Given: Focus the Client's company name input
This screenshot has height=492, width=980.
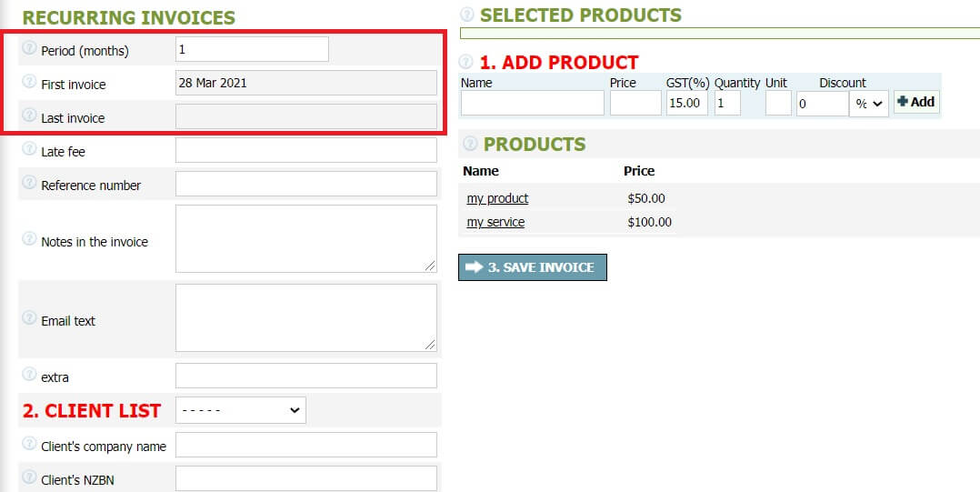Looking at the screenshot, I should 306,445.
